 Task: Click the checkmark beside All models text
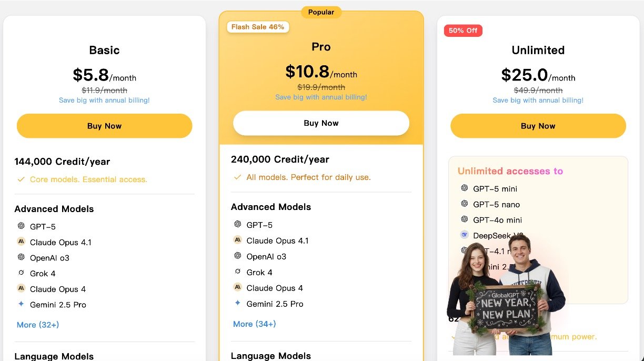click(238, 177)
